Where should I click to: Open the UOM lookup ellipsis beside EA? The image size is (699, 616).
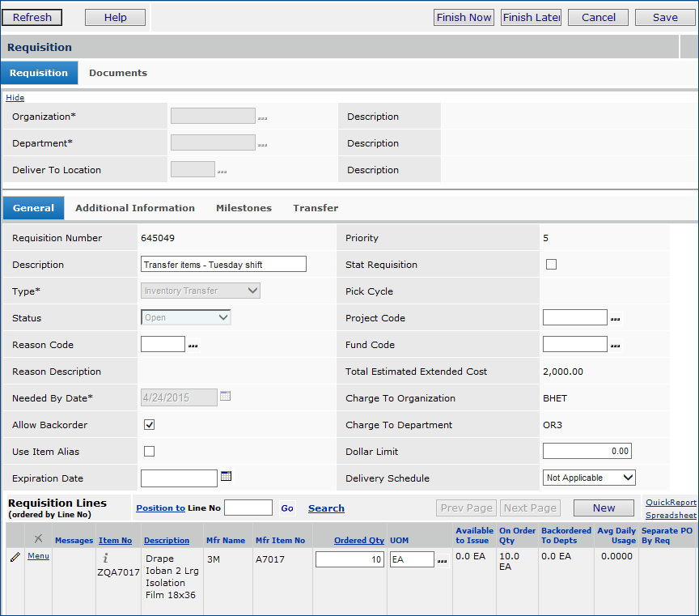point(442,560)
